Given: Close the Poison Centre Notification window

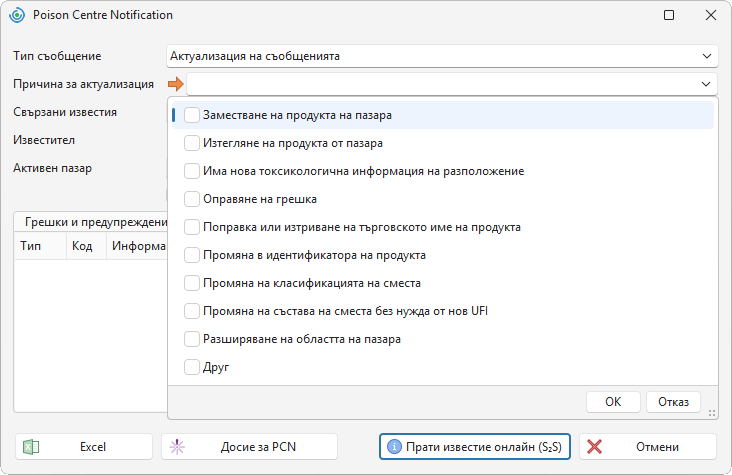Looking at the screenshot, I should [711, 15].
